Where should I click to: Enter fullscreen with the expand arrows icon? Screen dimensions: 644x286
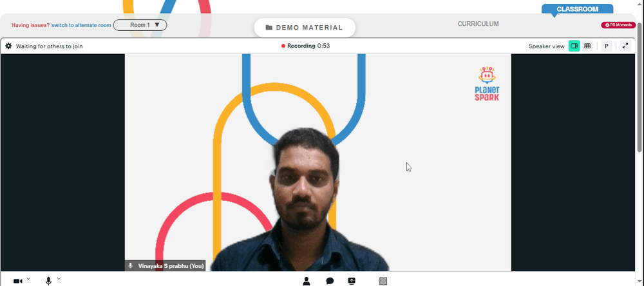coord(625,46)
